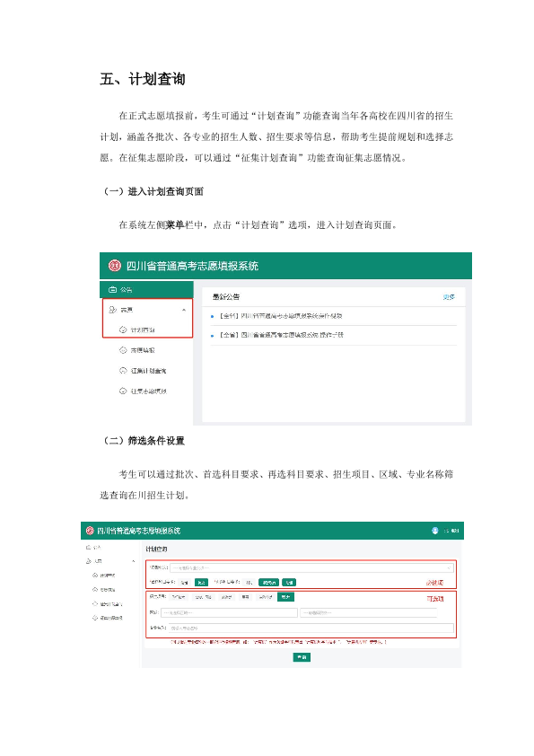
Task: Click the green query button below the form
Action: point(302,657)
